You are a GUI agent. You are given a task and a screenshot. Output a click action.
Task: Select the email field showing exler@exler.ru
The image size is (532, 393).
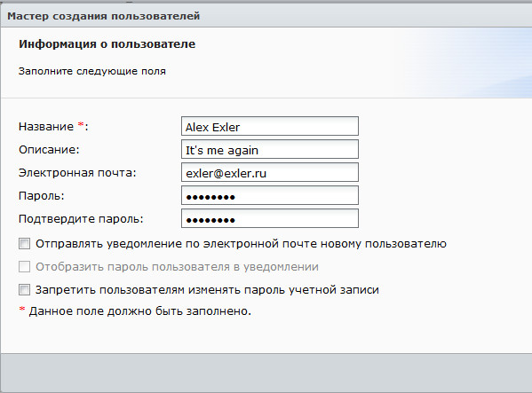coord(270,172)
